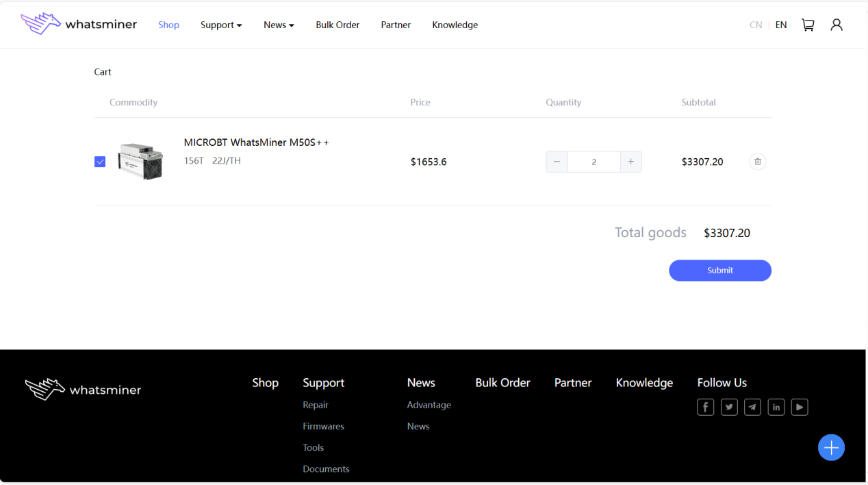The image size is (868, 485).
Task: Submit the cart order
Action: click(720, 271)
